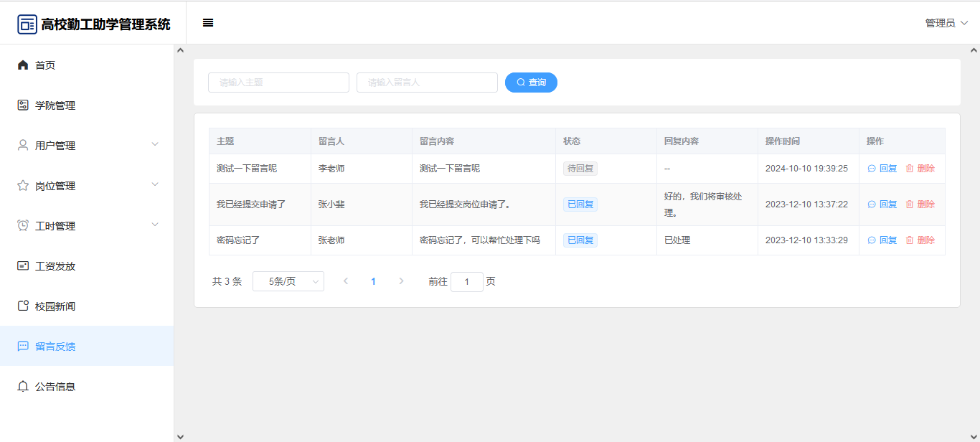Open the 留言反馈 menu item
The width and height of the screenshot is (980, 442).
55,347
